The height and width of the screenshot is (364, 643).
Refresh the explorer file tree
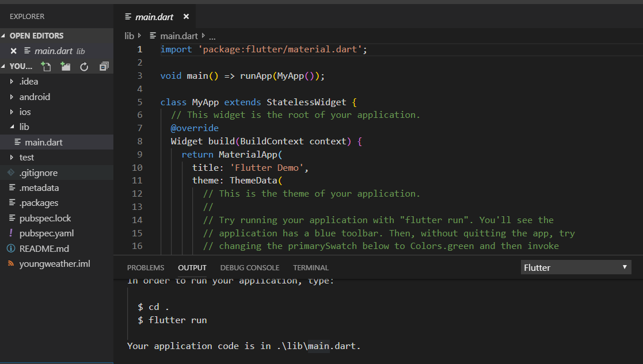84,66
